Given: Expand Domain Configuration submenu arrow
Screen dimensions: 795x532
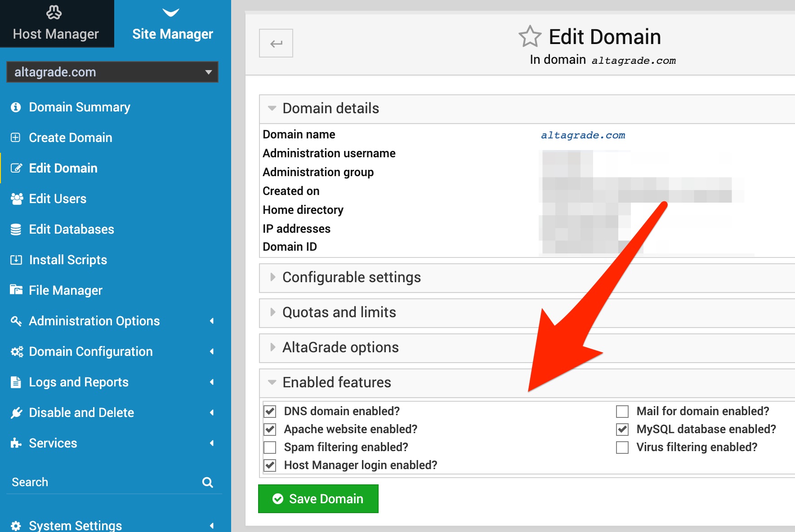Looking at the screenshot, I should coord(212,351).
